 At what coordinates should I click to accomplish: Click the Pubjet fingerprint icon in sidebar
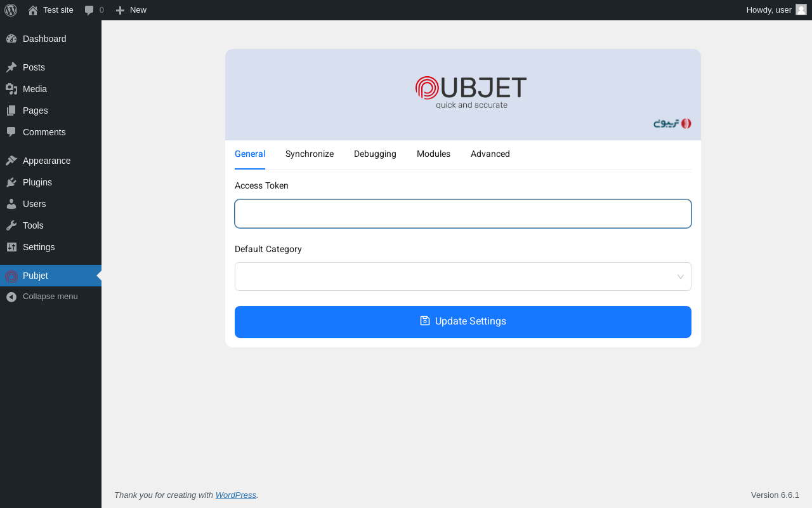(11, 276)
